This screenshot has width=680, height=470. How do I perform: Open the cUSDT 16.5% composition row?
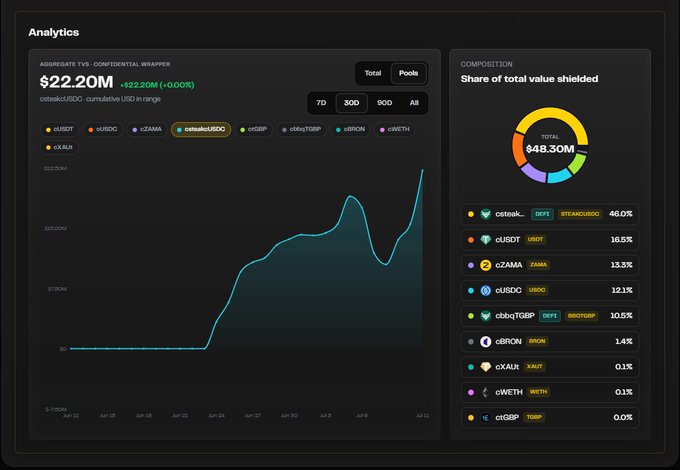550,239
